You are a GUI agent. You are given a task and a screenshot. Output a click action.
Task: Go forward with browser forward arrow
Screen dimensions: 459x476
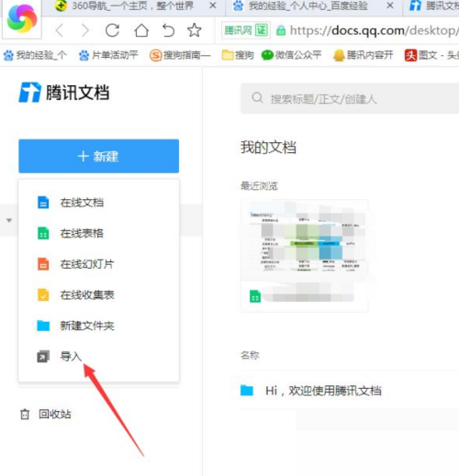(x=84, y=30)
